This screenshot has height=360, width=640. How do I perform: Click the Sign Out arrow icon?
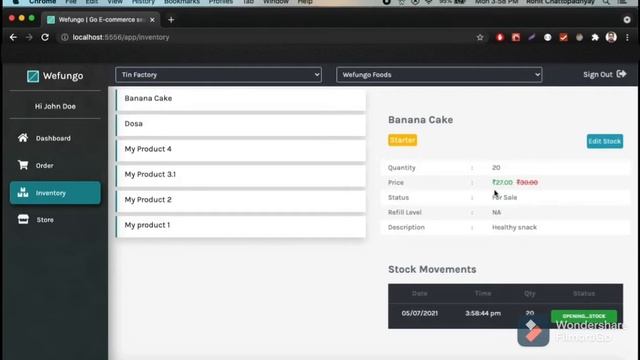pos(621,74)
